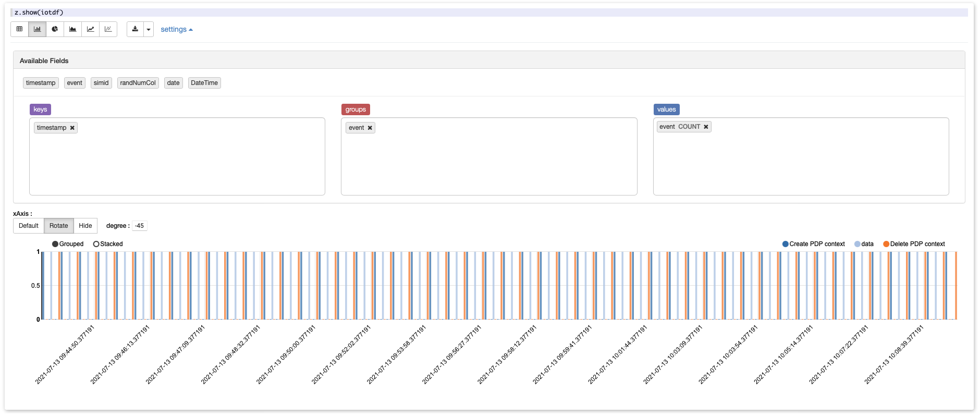The image size is (980, 415).
Task: Click the degree input field
Action: (140, 226)
